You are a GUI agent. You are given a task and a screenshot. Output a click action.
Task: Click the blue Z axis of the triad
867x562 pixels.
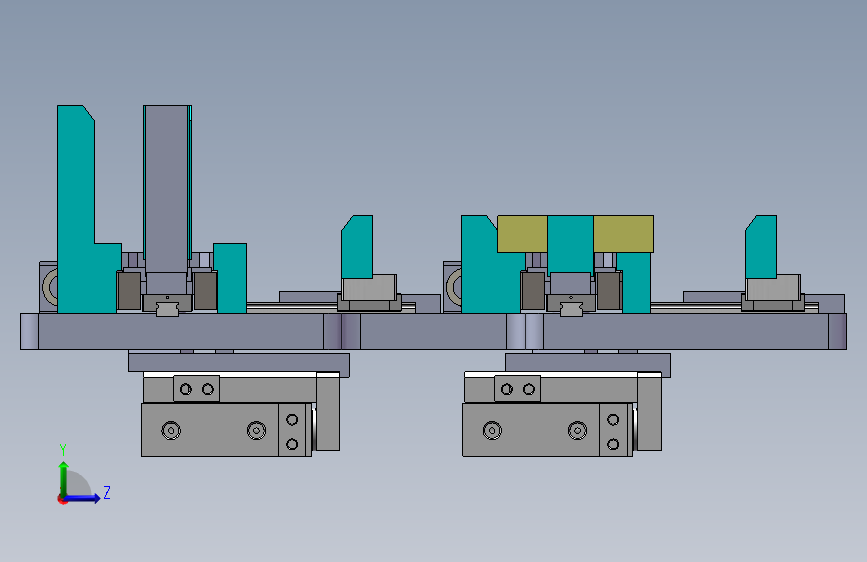pos(84,498)
